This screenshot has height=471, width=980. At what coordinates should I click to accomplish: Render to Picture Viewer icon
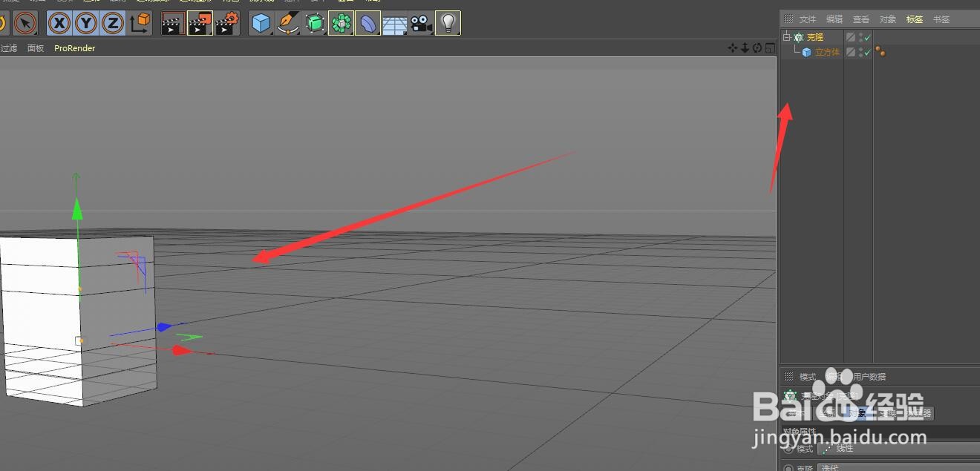[200, 24]
